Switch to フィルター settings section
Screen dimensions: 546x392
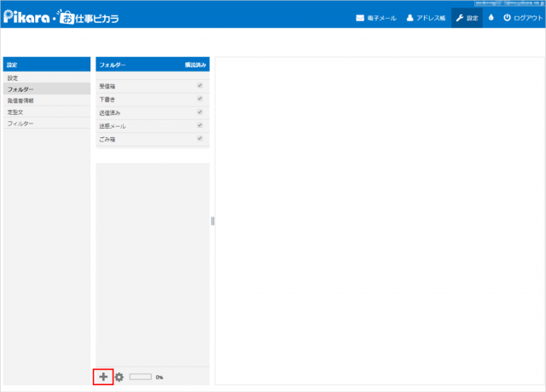click(x=20, y=124)
